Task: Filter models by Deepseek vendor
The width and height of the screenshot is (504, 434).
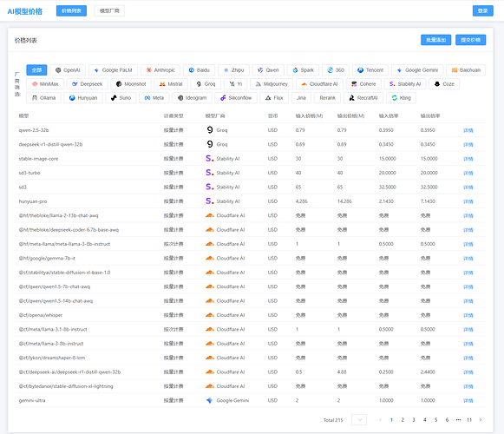Action: pyautogui.click(x=88, y=84)
